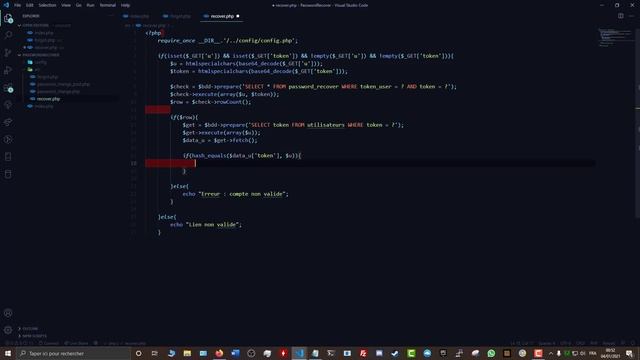This screenshot has height=360, width=640.
Task: Open WhatsApp from taskbar
Action: [x=491, y=353]
